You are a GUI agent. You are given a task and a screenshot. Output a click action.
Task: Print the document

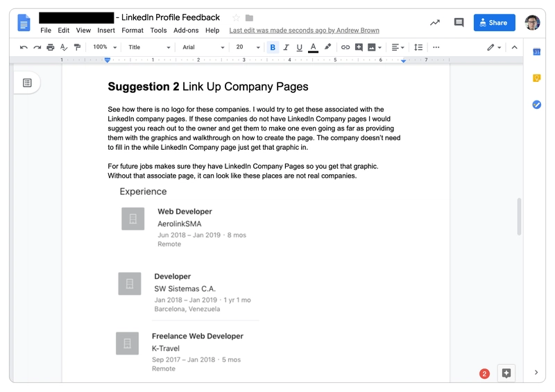[51, 47]
